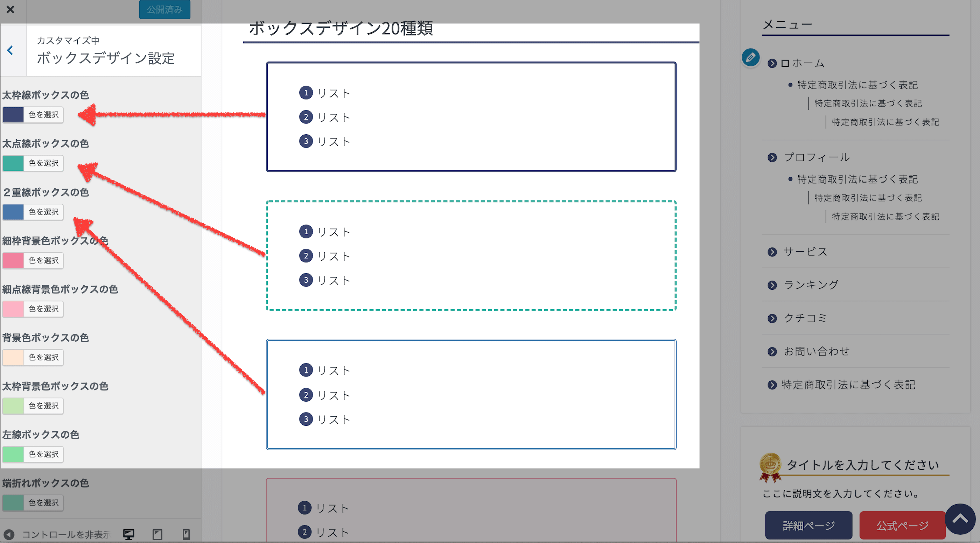This screenshot has height=543, width=980.
Task: Click the pencil edit icon near ホーム menu
Action: (750, 58)
